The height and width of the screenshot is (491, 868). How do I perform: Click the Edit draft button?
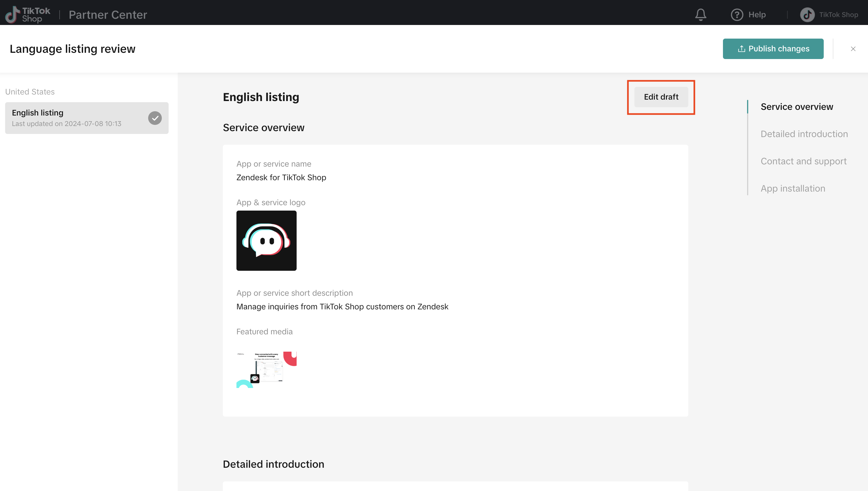(661, 97)
